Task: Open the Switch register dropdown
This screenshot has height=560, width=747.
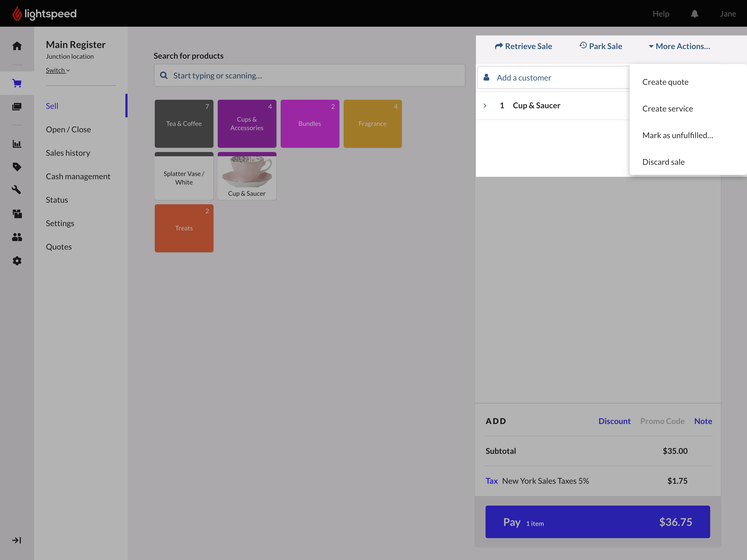Action: pos(58,70)
